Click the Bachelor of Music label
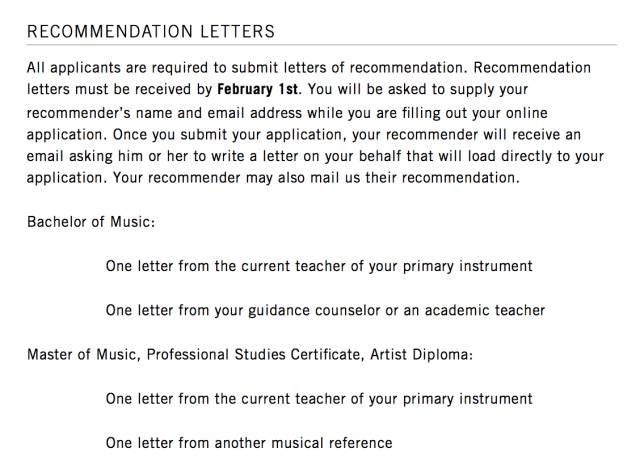This screenshot has height=476, width=640. [91, 221]
